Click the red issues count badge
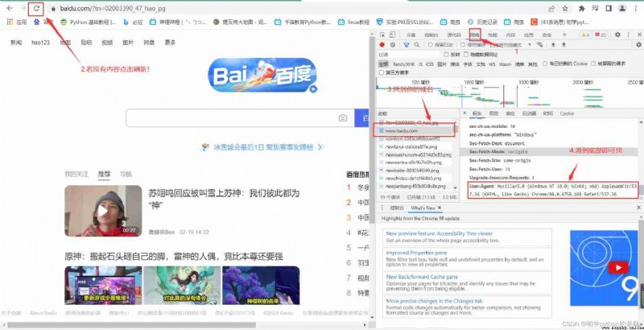The height and width of the screenshot is (330, 644). tap(600, 35)
